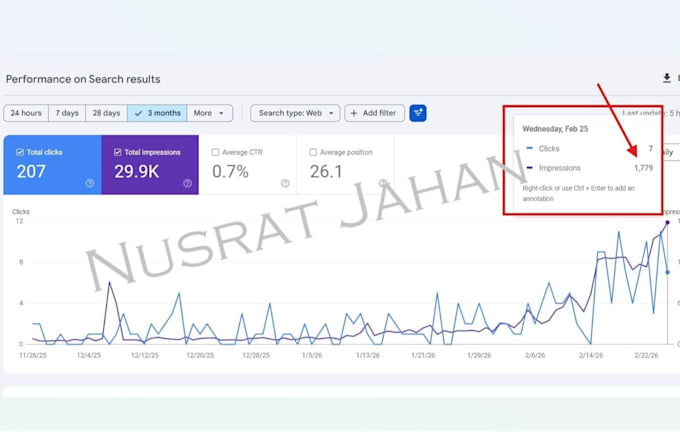The image size is (680, 432).
Task: Click the 12/12/25 axis date label
Action: click(145, 355)
